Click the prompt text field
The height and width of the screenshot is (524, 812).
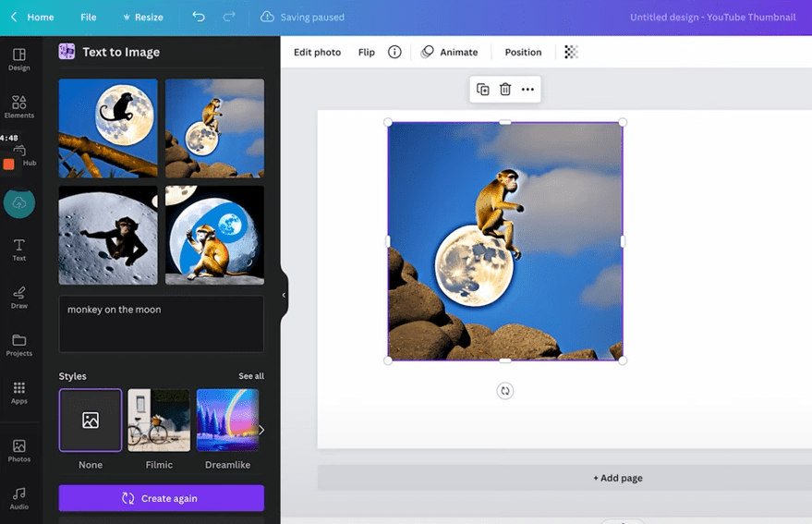point(161,324)
